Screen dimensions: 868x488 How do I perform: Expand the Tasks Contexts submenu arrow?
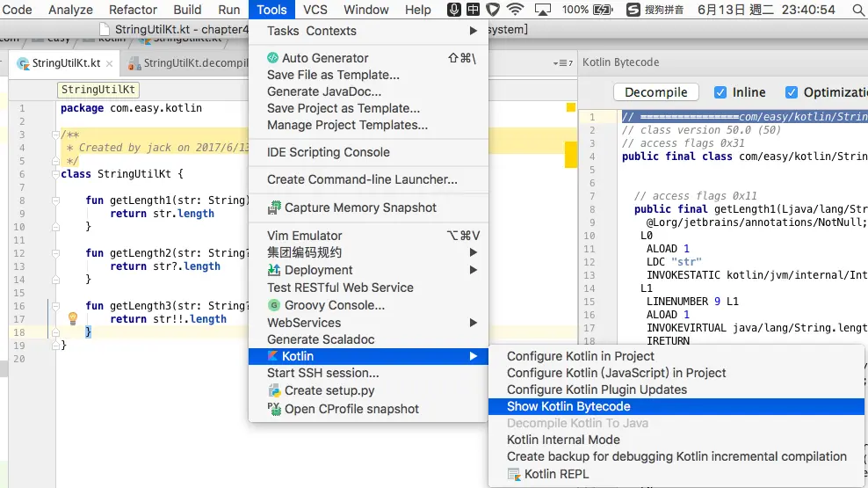click(x=474, y=31)
